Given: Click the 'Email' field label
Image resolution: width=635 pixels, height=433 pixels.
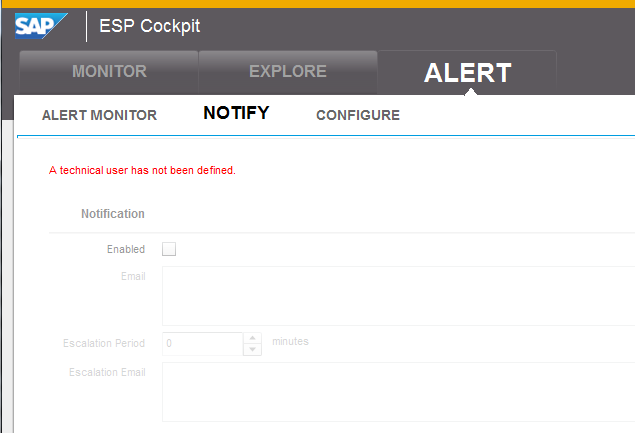Looking at the screenshot, I should pyautogui.click(x=133, y=276).
